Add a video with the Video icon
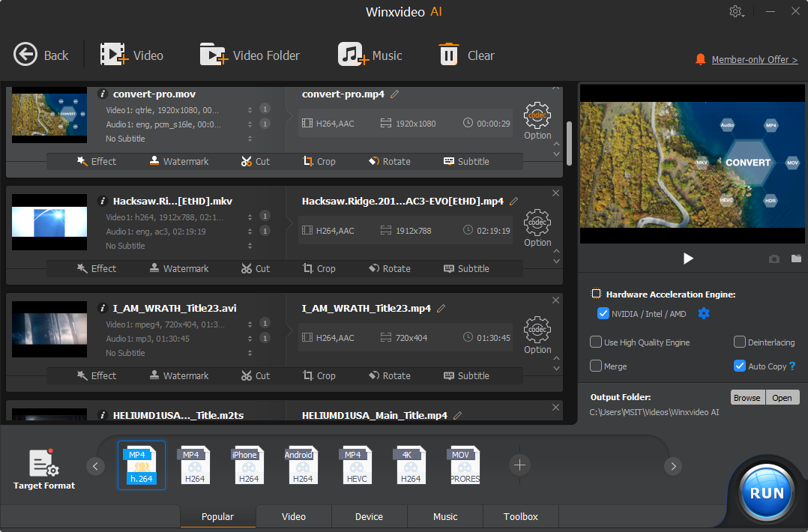Screen dimensions: 808x532 click(114, 55)
